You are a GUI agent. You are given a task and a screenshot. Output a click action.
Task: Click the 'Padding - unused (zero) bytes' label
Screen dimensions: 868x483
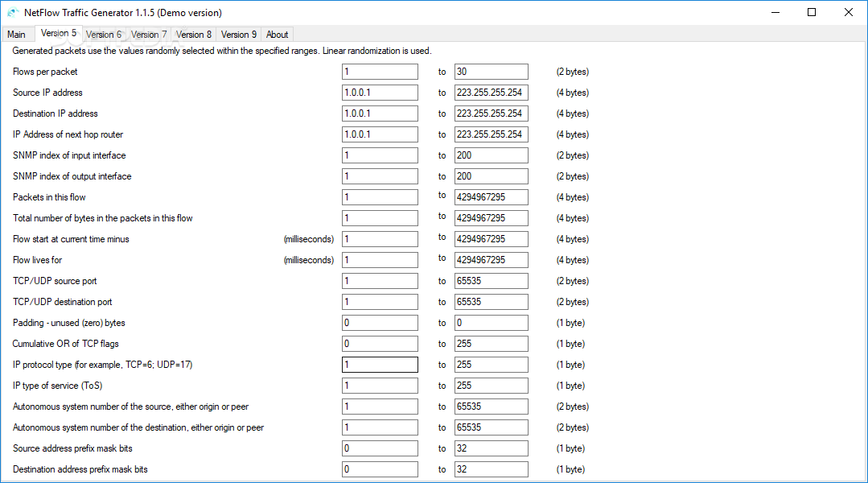68,323
